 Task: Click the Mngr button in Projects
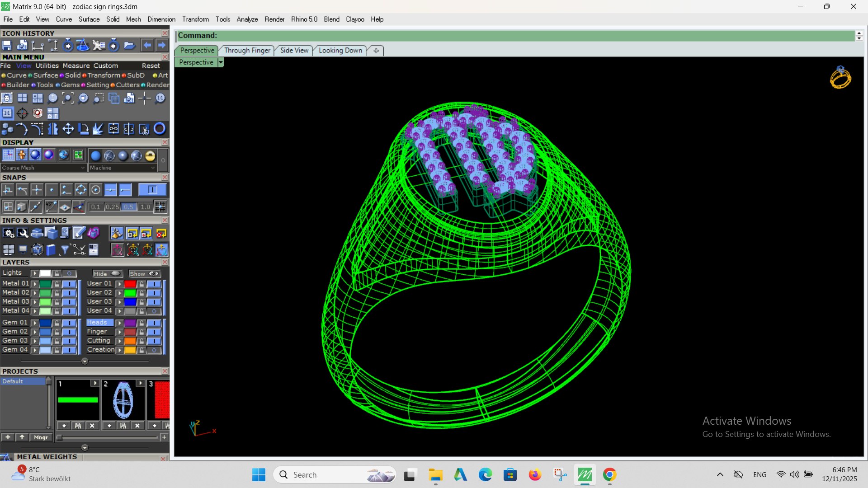pyautogui.click(x=41, y=437)
